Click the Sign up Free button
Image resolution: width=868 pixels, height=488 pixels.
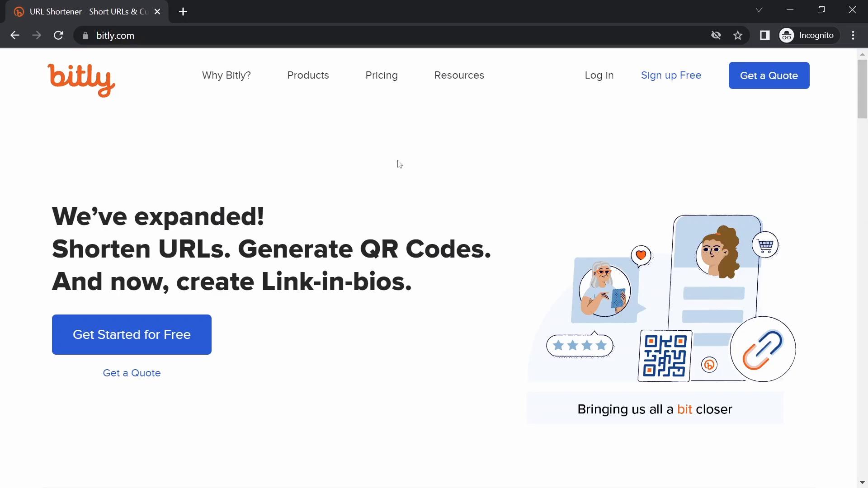pyautogui.click(x=671, y=75)
